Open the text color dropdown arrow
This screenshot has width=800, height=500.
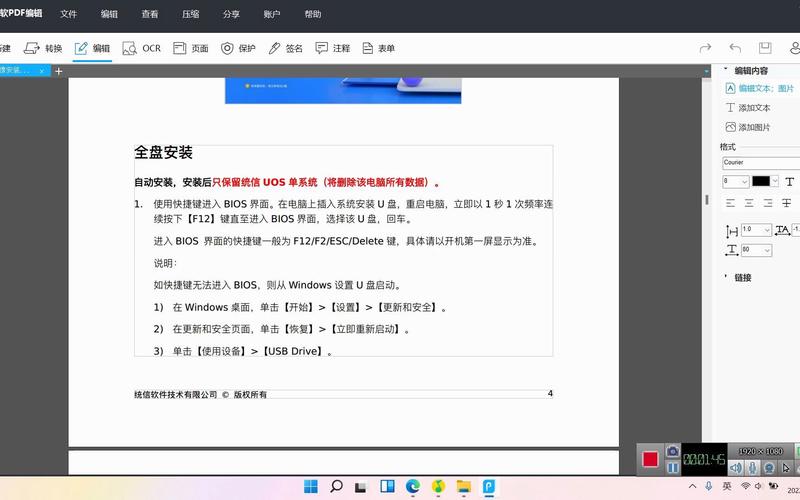coord(775,181)
